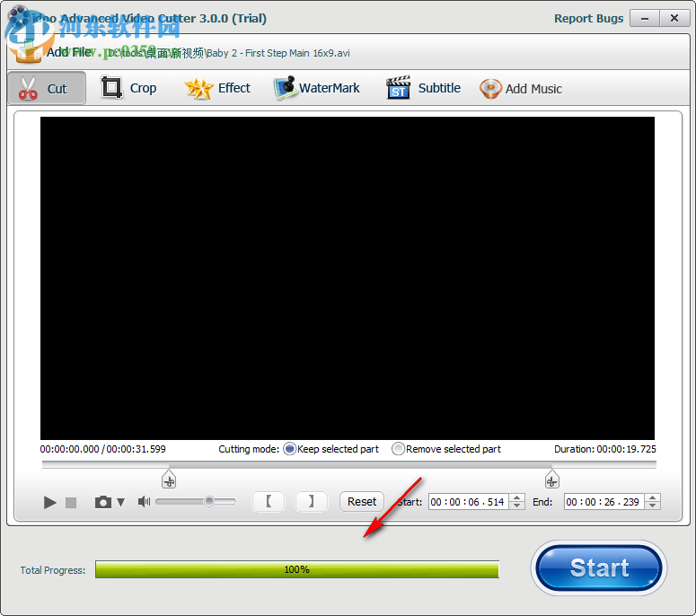Click the Start time input field

tap(468, 502)
